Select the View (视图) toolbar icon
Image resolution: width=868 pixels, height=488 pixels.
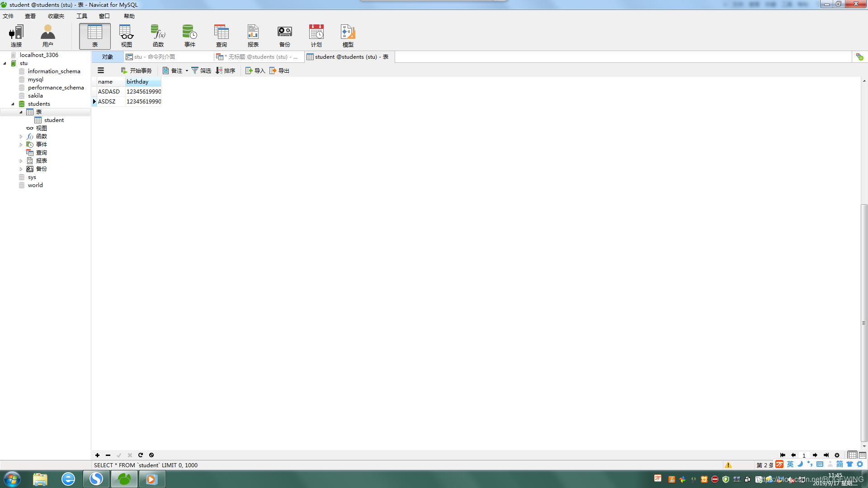(126, 36)
